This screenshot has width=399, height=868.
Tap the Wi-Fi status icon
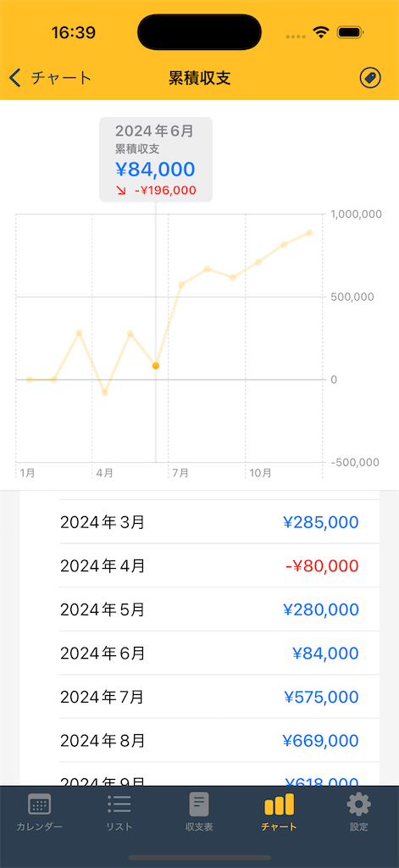point(320,32)
